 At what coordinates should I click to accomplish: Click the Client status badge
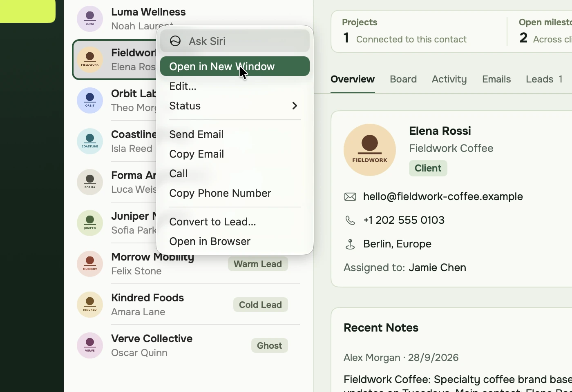click(x=428, y=168)
